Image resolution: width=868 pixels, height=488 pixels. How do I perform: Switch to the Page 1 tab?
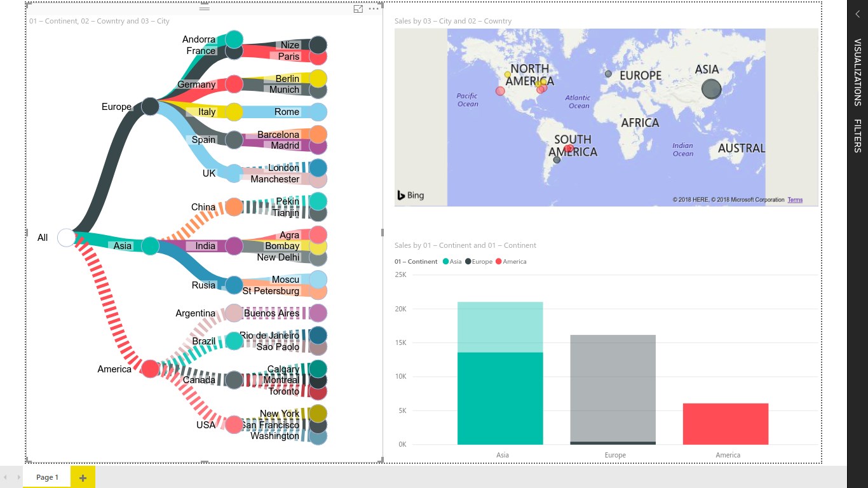47,477
